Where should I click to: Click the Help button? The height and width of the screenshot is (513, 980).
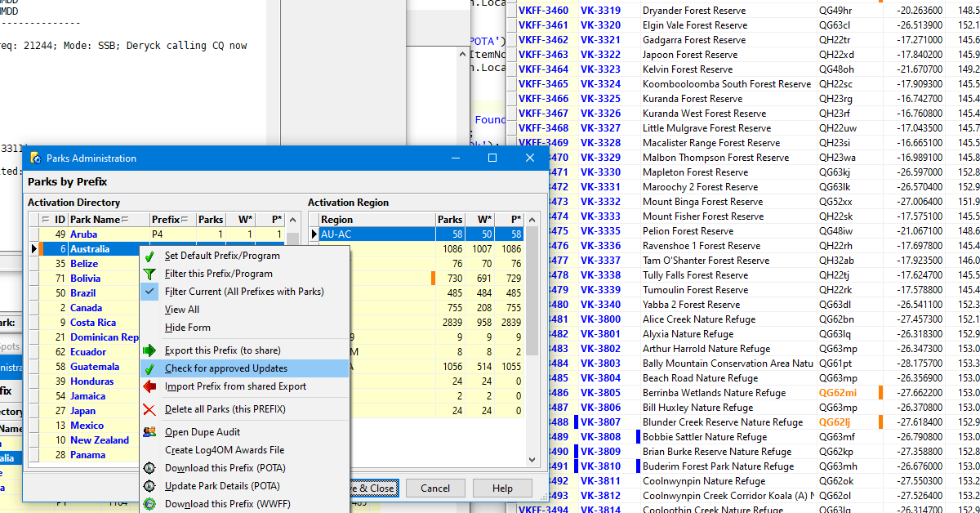[503, 488]
